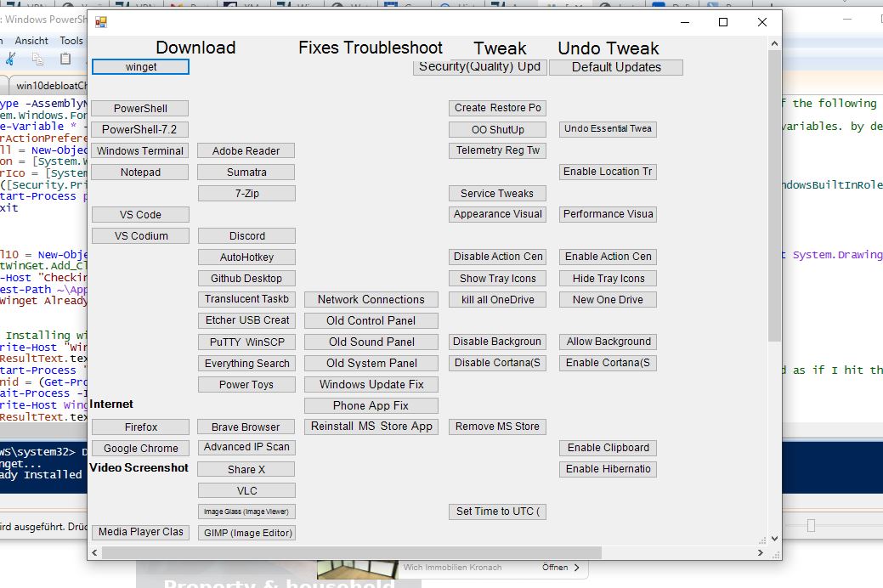
Task: Click Disable Action Center
Action: point(497,257)
